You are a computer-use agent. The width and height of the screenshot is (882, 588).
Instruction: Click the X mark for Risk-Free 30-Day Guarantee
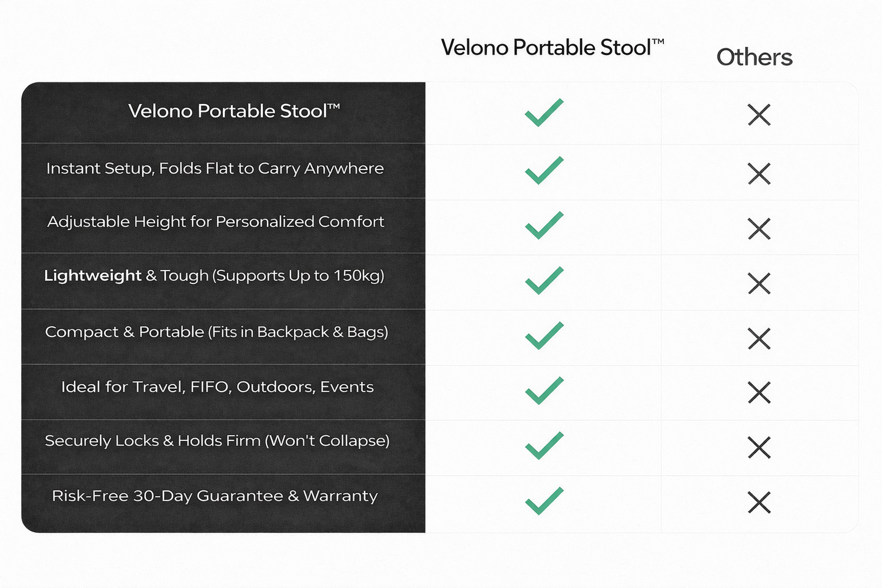pyautogui.click(x=759, y=503)
